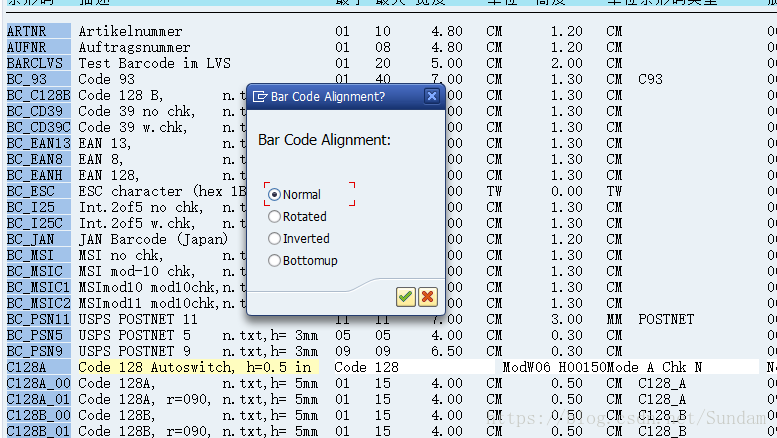This screenshot has height=438, width=777.
Task: Select the Inverted alignment radio button
Action: (274, 238)
